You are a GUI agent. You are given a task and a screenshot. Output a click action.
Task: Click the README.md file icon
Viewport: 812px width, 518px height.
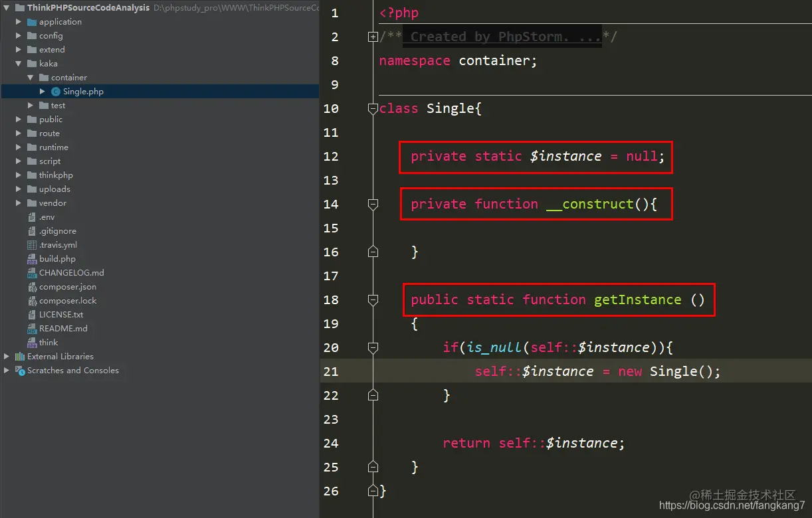pyautogui.click(x=32, y=329)
